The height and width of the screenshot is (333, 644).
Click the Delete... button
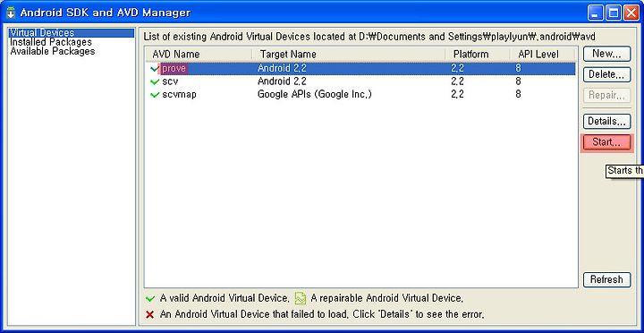pyautogui.click(x=606, y=74)
